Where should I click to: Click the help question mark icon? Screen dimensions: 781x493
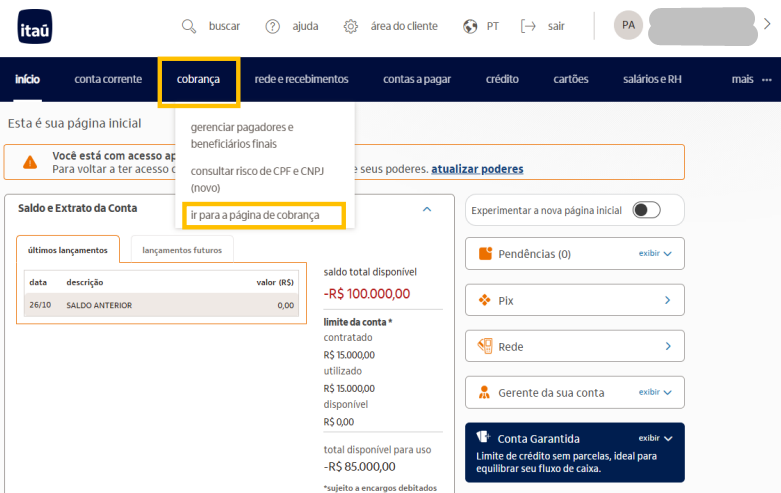pos(272,26)
